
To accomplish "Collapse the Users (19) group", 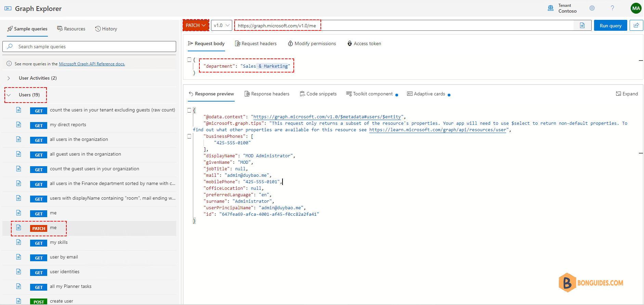I will tap(9, 95).
